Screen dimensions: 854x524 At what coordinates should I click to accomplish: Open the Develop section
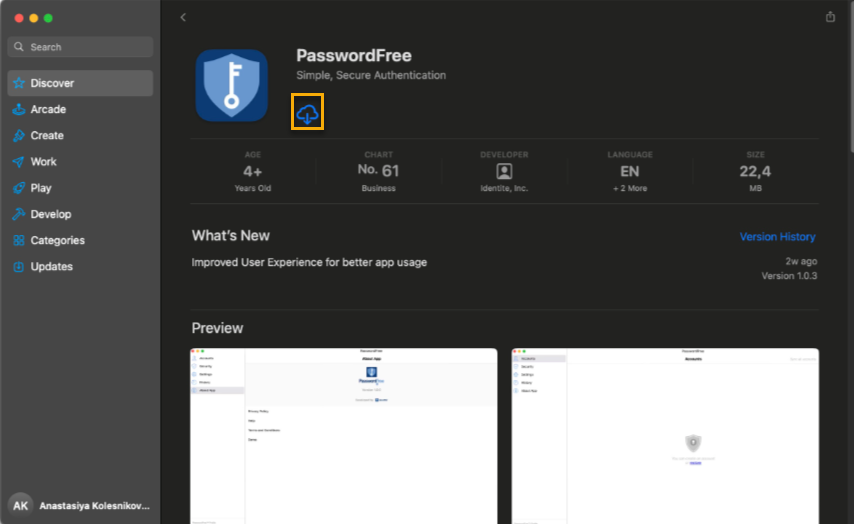click(50, 214)
